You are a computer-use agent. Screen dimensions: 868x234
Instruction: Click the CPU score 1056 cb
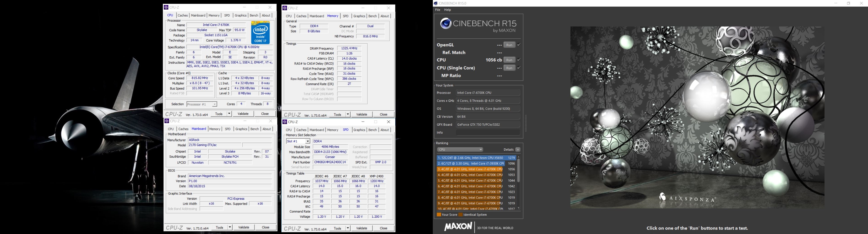click(x=494, y=60)
